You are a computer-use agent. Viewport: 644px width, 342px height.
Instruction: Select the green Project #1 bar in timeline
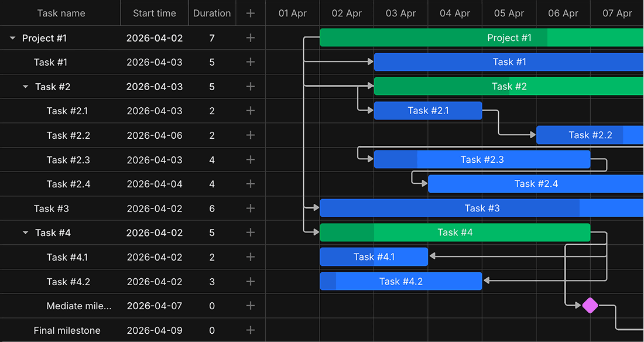[481, 38]
